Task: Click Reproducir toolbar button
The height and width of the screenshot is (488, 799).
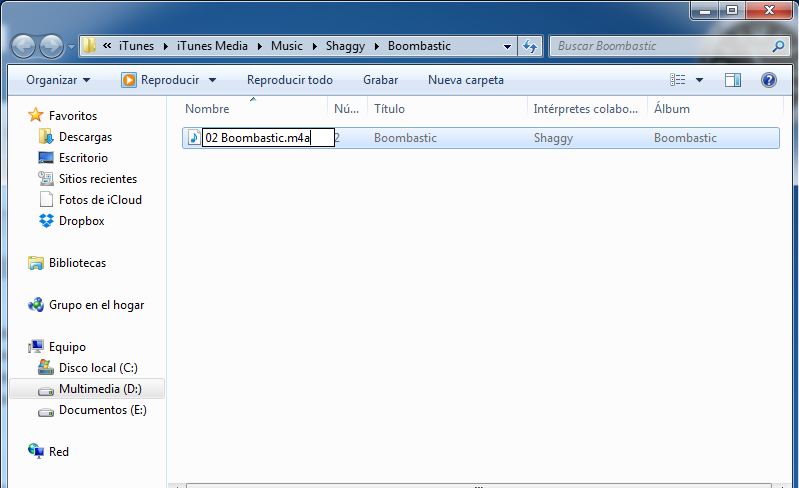Action: pos(161,80)
